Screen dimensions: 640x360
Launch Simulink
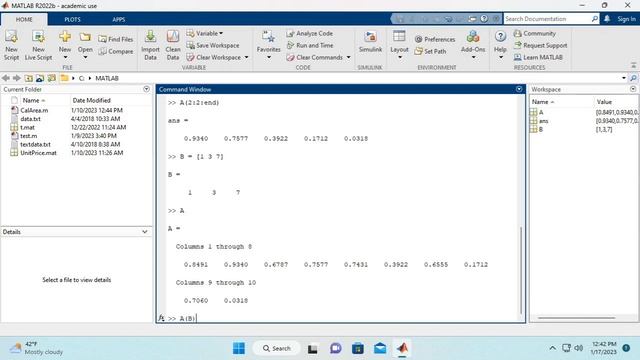pyautogui.click(x=370, y=42)
